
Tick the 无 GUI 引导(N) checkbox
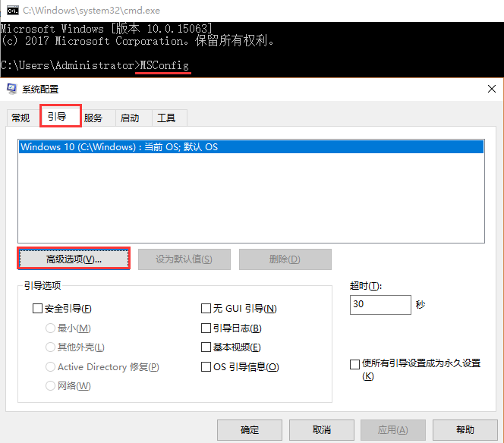pyautogui.click(x=206, y=309)
